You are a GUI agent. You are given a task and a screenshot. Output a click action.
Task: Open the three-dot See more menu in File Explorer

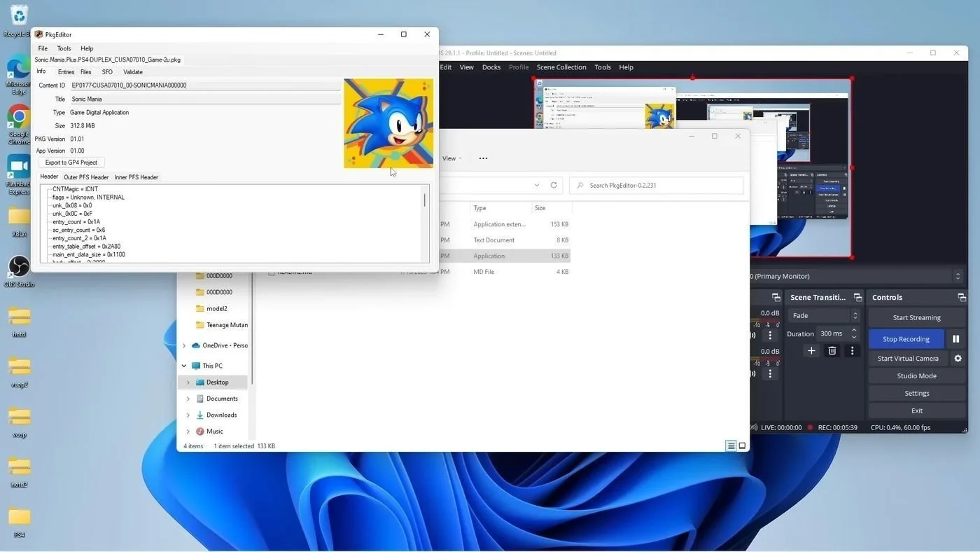[x=483, y=158]
